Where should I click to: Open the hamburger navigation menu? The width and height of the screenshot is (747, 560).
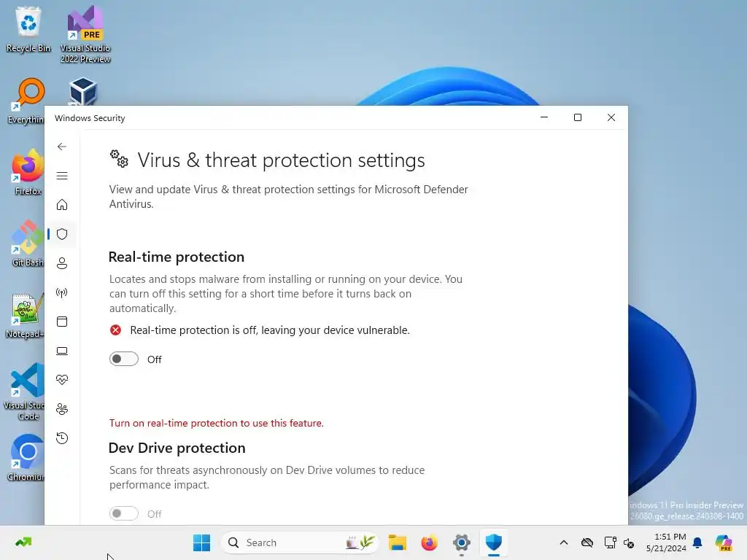click(62, 176)
